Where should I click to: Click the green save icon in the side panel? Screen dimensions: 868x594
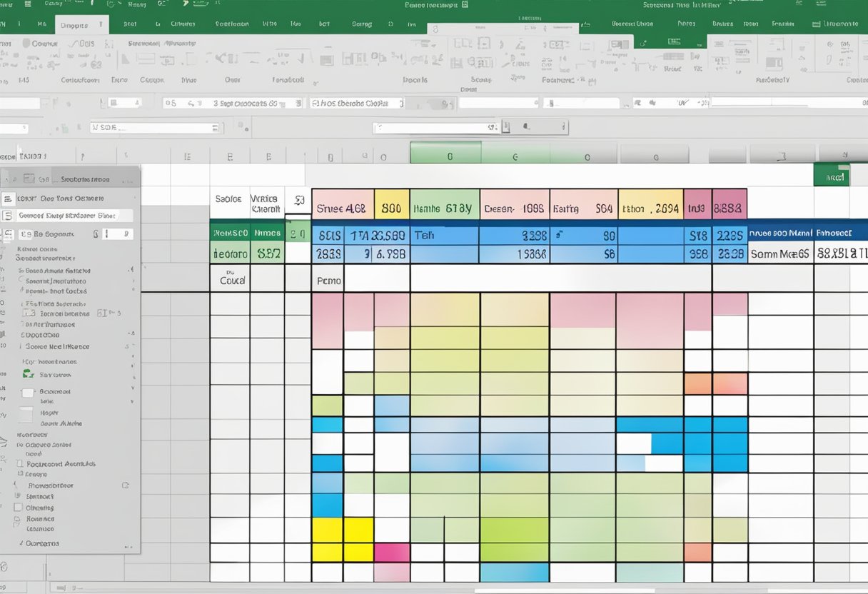pos(29,373)
